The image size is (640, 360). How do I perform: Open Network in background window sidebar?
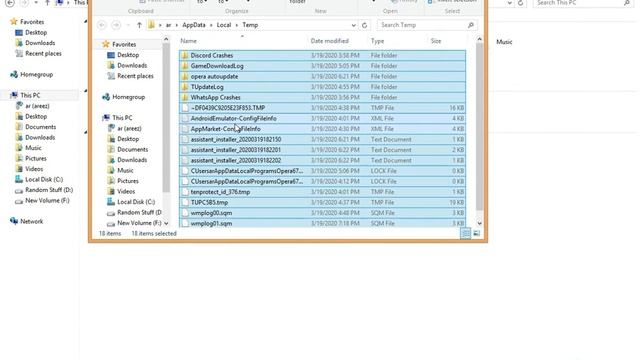point(27,221)
